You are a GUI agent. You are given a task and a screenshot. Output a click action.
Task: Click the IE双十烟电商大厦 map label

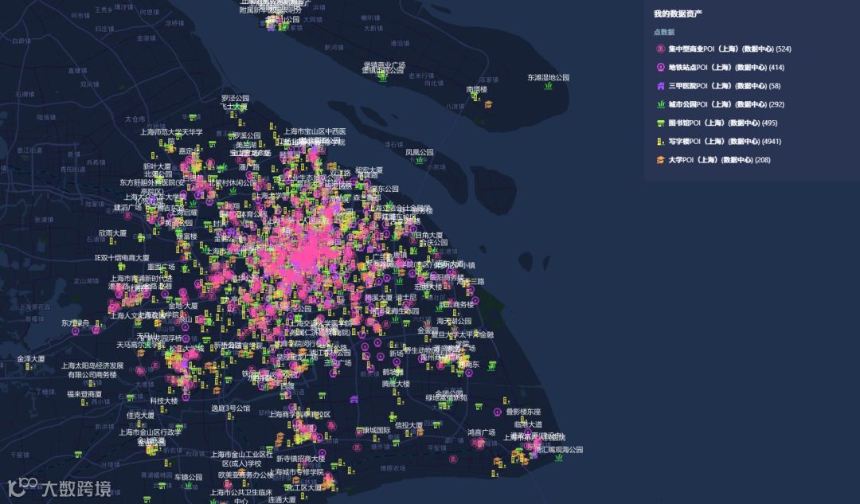tap(122, 258)
